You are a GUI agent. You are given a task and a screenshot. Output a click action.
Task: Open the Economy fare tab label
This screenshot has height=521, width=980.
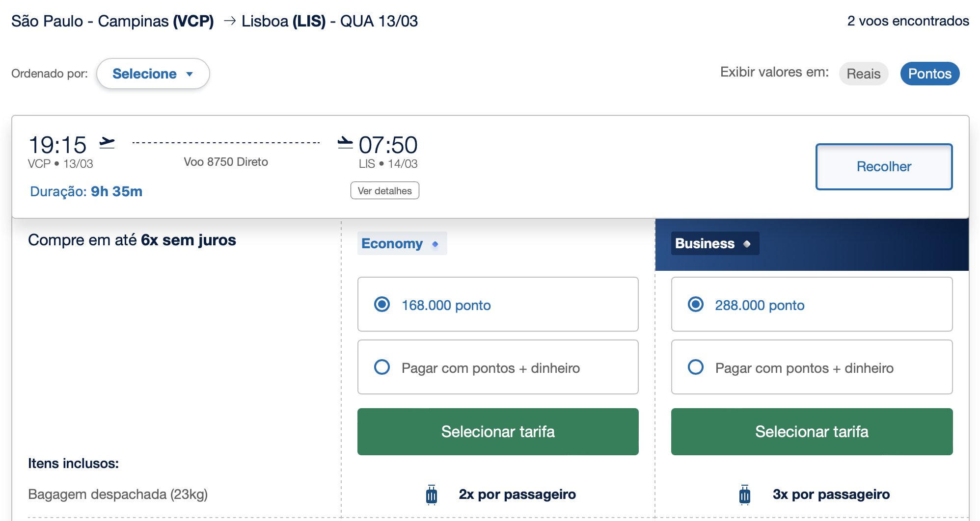402,243
